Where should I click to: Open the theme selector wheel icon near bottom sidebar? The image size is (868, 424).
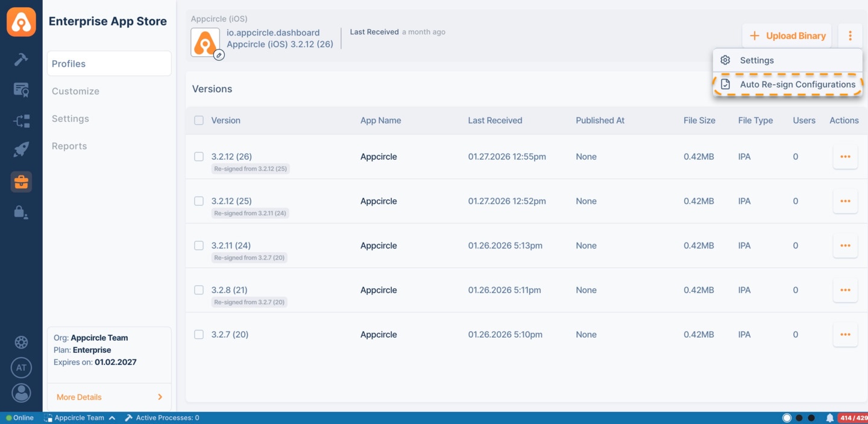21,342
